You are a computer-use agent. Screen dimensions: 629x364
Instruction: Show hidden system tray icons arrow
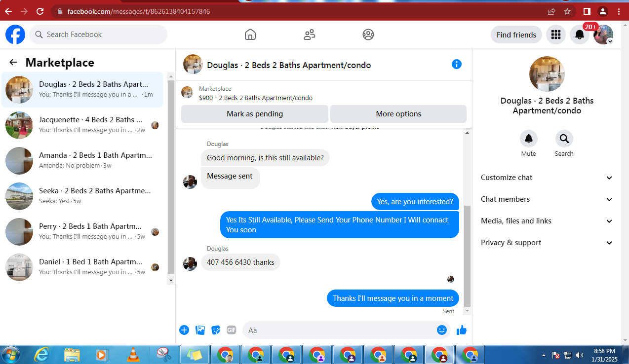pos(544,355)
